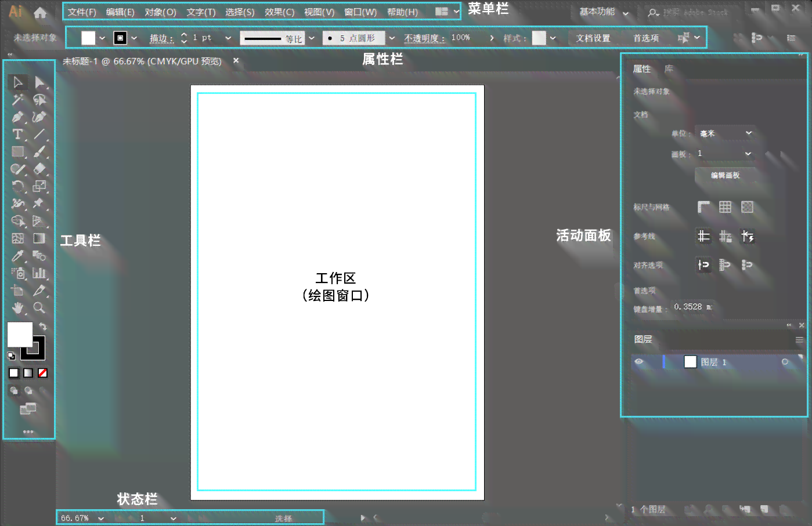Open zoom level 66.67% dropdown

[101, 518]
